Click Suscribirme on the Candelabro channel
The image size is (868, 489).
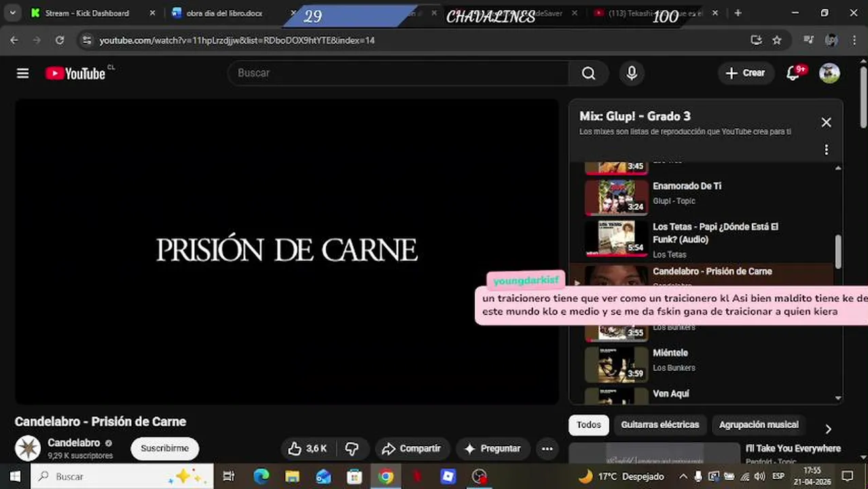point(165,448)
